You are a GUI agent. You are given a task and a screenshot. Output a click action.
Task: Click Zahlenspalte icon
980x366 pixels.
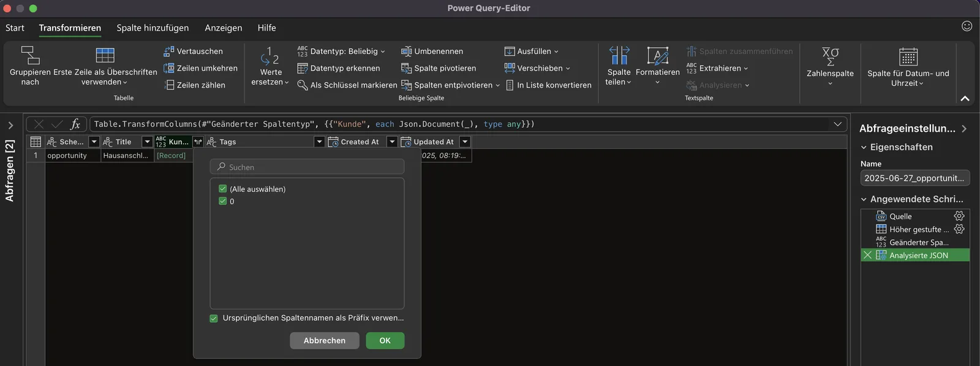pos(831,56)
